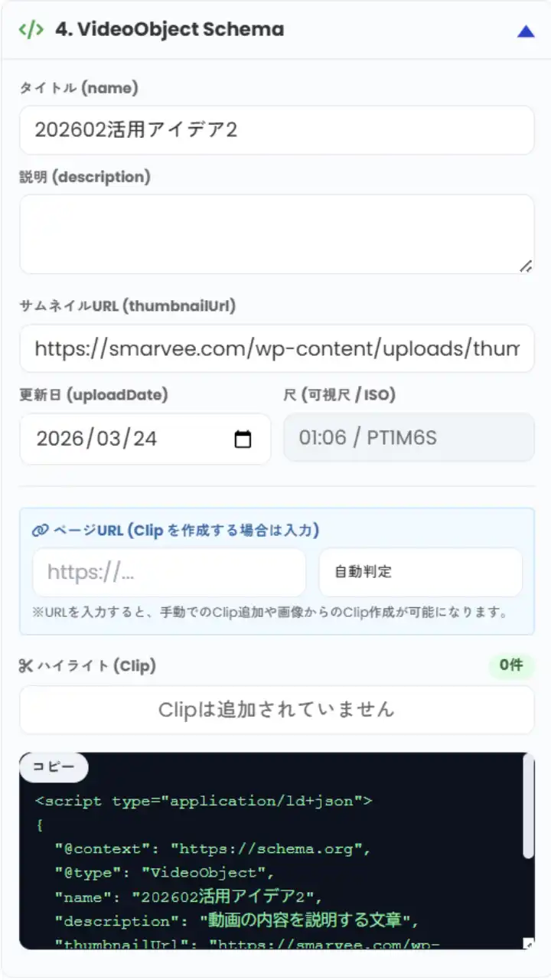Select the サムネイルURL thumbnailUrl field
The image size is (551, 980).
(x=277, y=349)
